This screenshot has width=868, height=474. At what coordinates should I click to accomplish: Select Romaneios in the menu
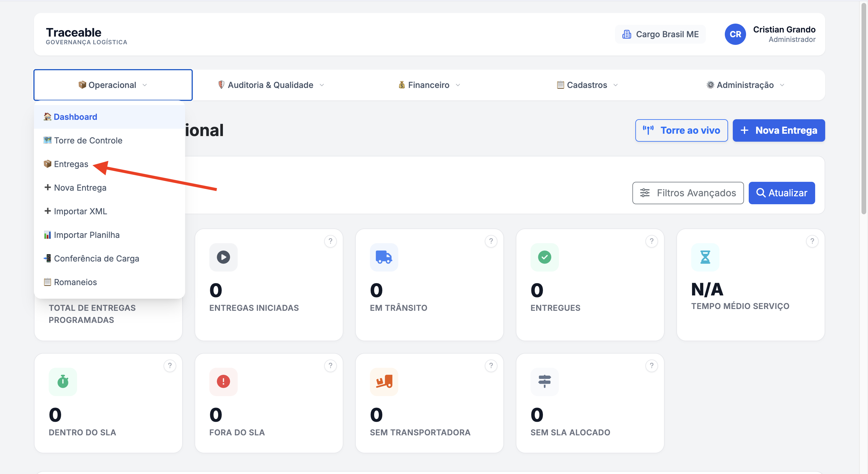110,282
